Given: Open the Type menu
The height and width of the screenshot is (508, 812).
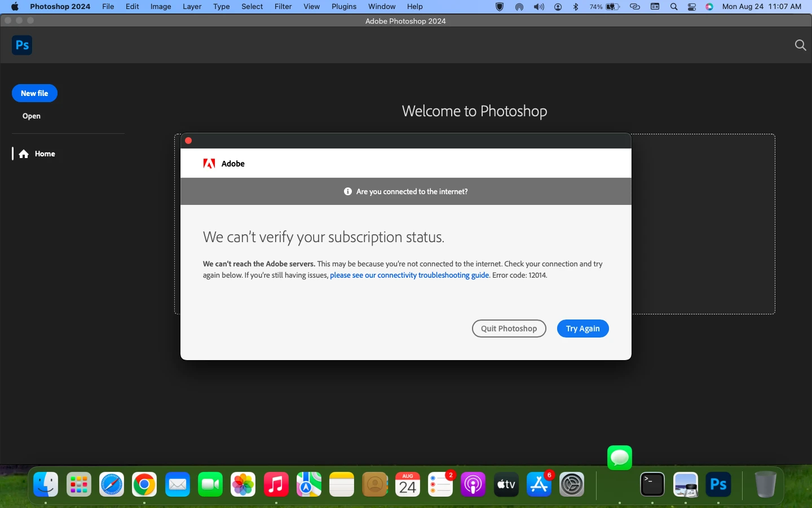Looking at the screenshot, I should [222, 7].
